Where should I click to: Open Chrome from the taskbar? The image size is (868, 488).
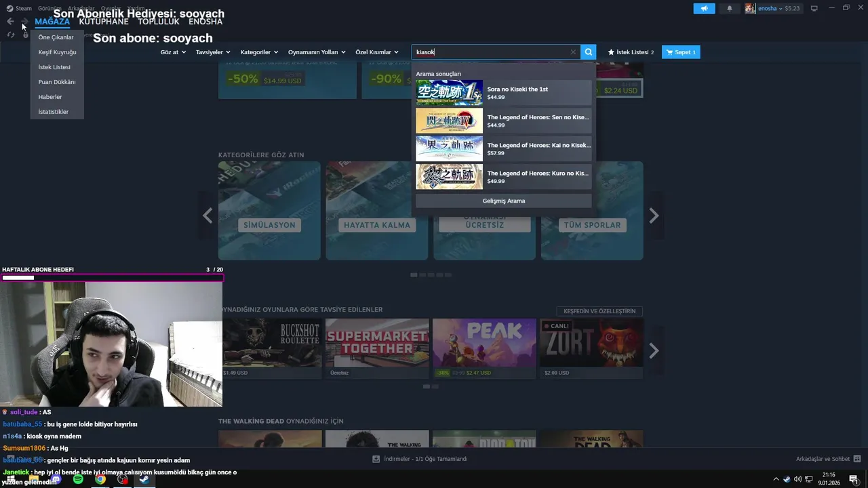[x=100, y=479]
